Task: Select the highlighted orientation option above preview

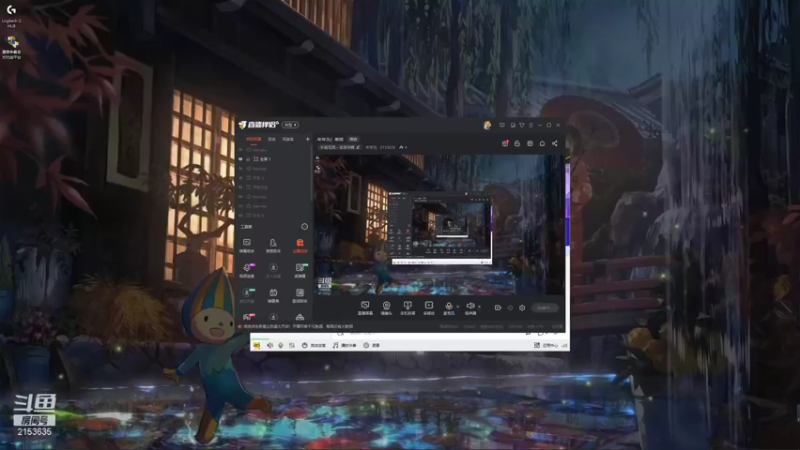Action: tap(353, 139)
